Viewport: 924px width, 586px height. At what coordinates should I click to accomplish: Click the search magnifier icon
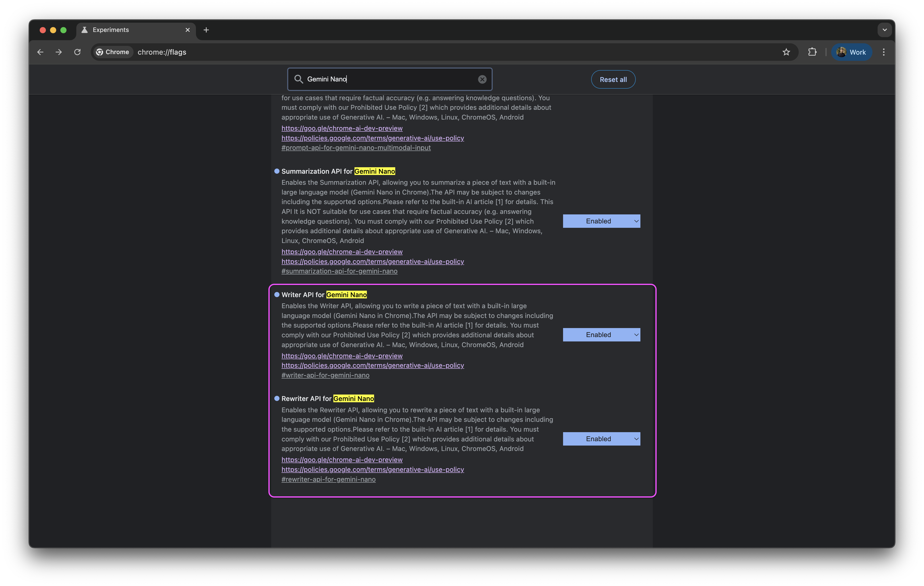(x=299, y=79)
